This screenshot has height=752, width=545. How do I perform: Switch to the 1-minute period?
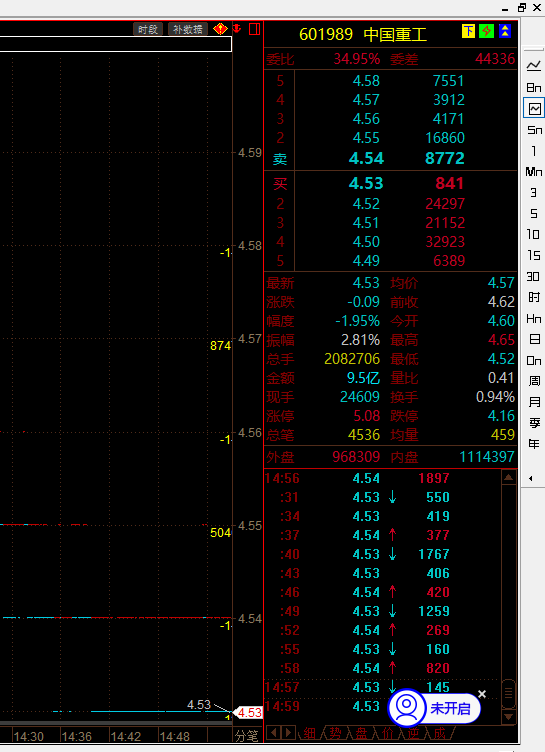click(534, 151)
